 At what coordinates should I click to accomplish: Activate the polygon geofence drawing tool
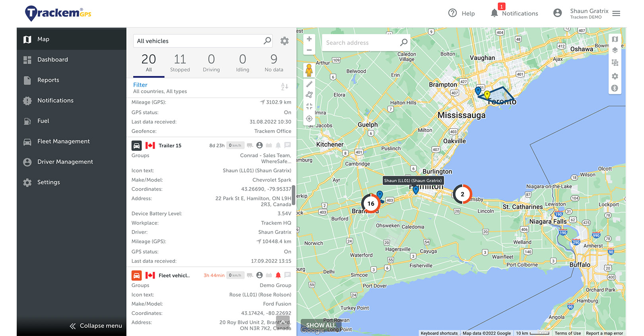(x=309, y=95)
